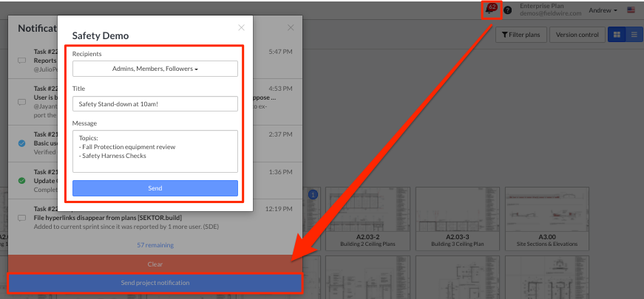This screenshot has width=644, height=299.
Task: Click comment icon for 5:47 PM notification
Action: pyautogui.click(x=21, y=61)
